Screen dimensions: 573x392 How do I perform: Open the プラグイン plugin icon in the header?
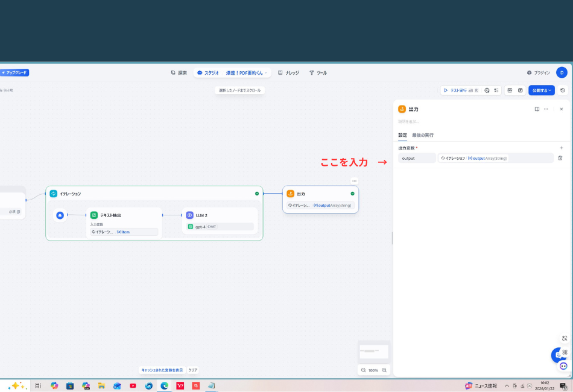[529, 72]
